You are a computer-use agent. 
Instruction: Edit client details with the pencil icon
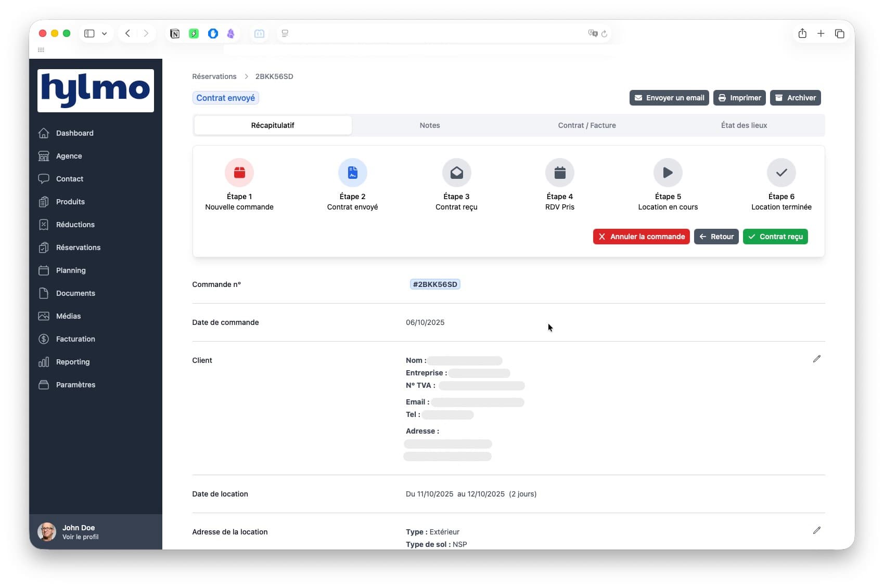coord(816,359)
